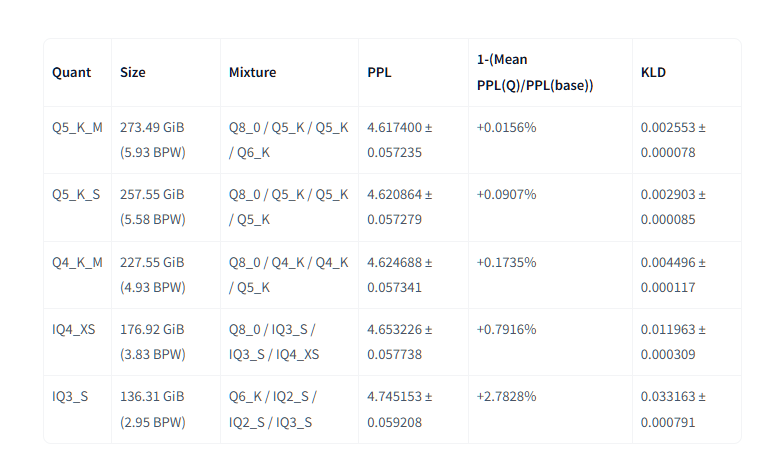Select the Q5_K_S quant cell
The height and width of the screenshot is (466, 772).
click(76, 195)
